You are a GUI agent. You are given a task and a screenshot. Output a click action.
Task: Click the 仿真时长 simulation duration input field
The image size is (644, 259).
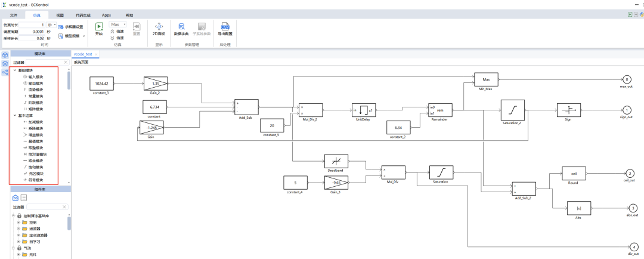[33, 24]
